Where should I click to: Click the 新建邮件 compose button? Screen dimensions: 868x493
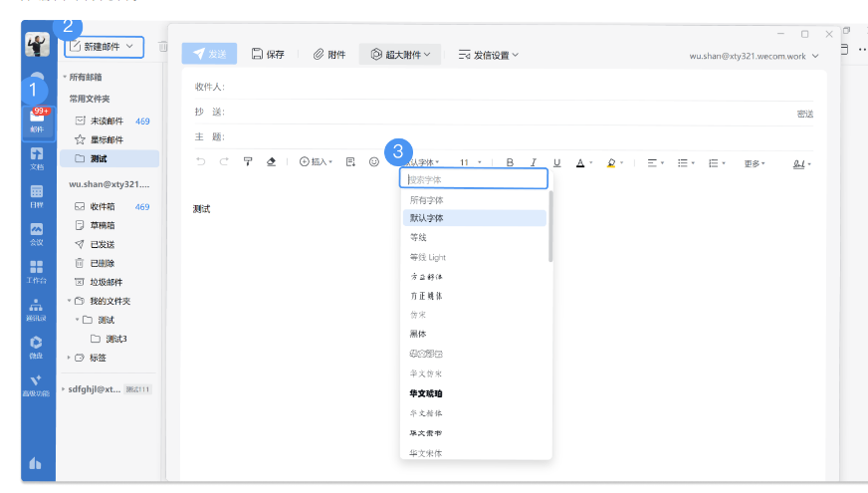105,46
